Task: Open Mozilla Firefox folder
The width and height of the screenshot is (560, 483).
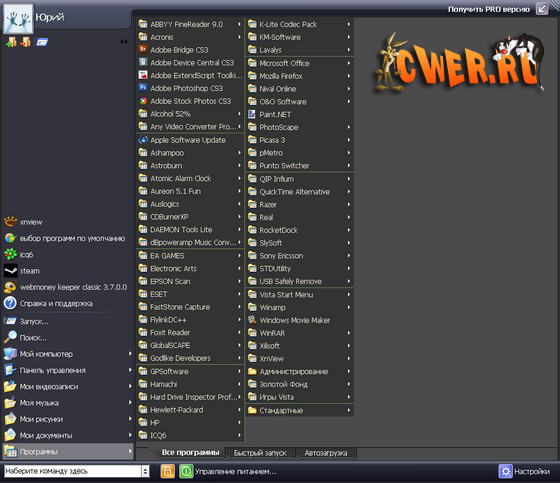Action: click(300, 76)
